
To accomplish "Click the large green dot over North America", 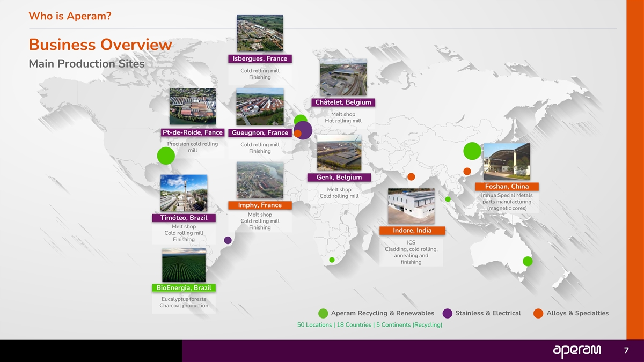I will pos(165,156).
